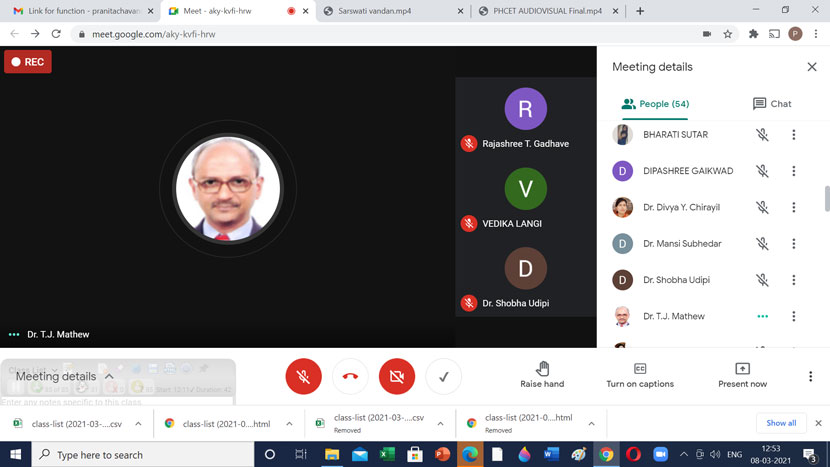Click Show all downloads button
Screen dimensions: 830x467
pyautogui.click(x=781, y=423)
